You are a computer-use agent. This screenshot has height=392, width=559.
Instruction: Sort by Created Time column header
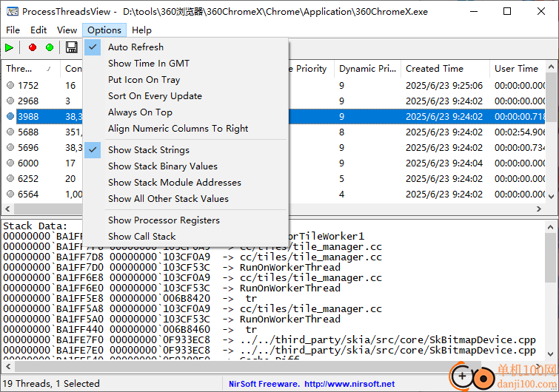coord(445,68)
